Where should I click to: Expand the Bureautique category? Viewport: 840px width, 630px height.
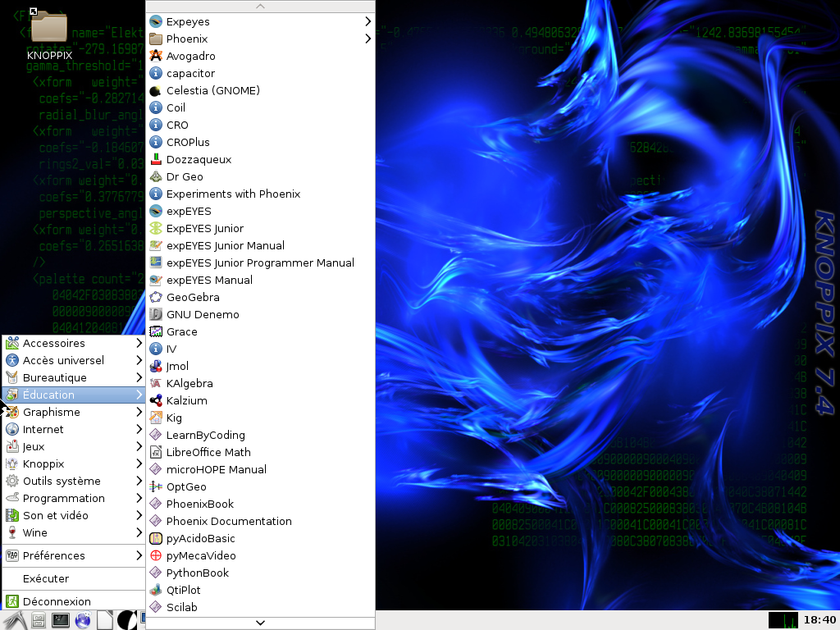[74, 377]
